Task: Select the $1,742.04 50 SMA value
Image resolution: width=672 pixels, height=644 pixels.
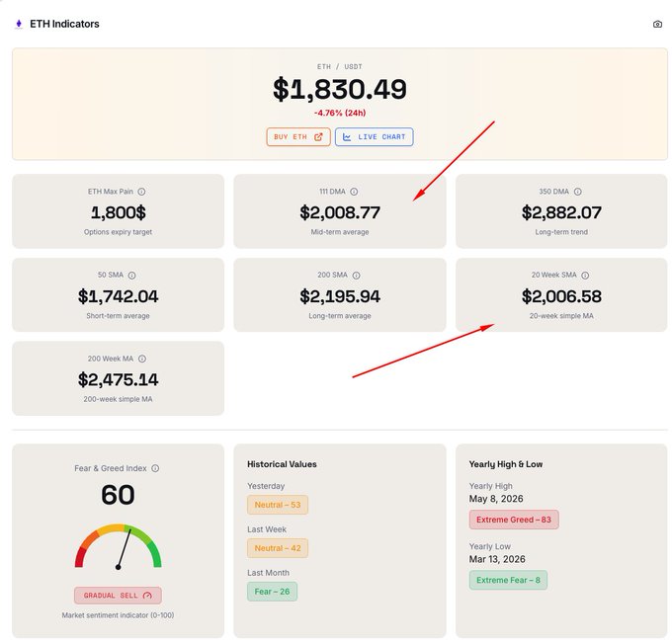Action: tap(119, 296)
